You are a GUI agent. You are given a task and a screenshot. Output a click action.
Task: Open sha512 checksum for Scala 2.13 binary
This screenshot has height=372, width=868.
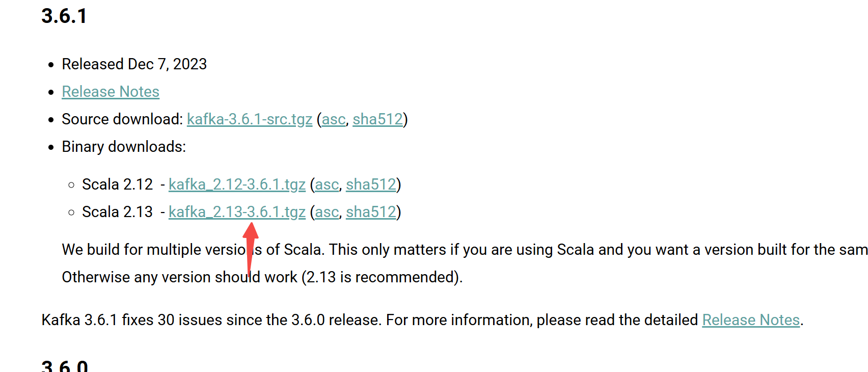tap(371, 212)
